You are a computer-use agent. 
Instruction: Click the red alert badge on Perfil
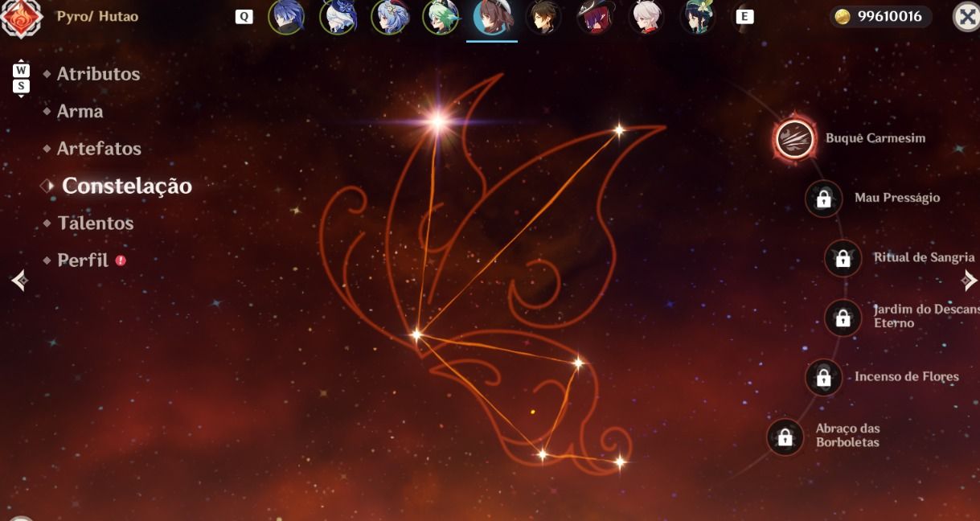click(x=121, y=260)
